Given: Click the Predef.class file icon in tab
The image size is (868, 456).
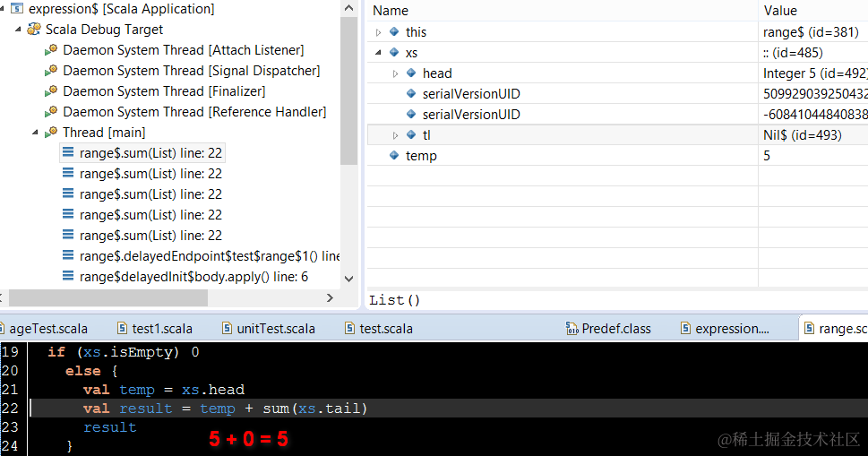Looking at the screenshot, I should (572, 328).
